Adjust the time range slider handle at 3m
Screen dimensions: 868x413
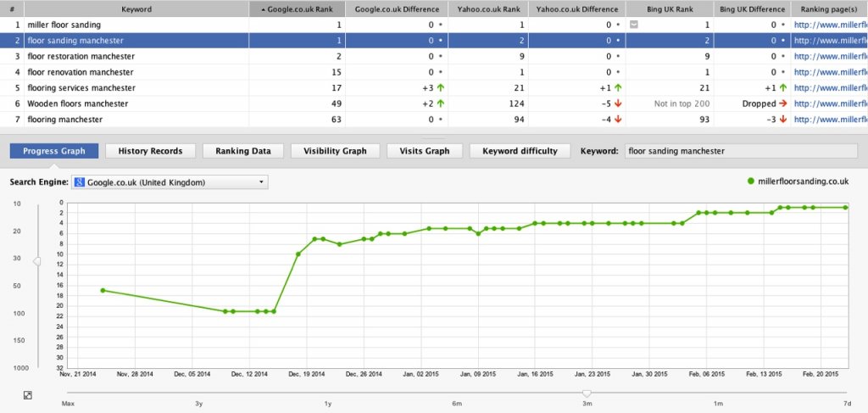pos(587,393)
